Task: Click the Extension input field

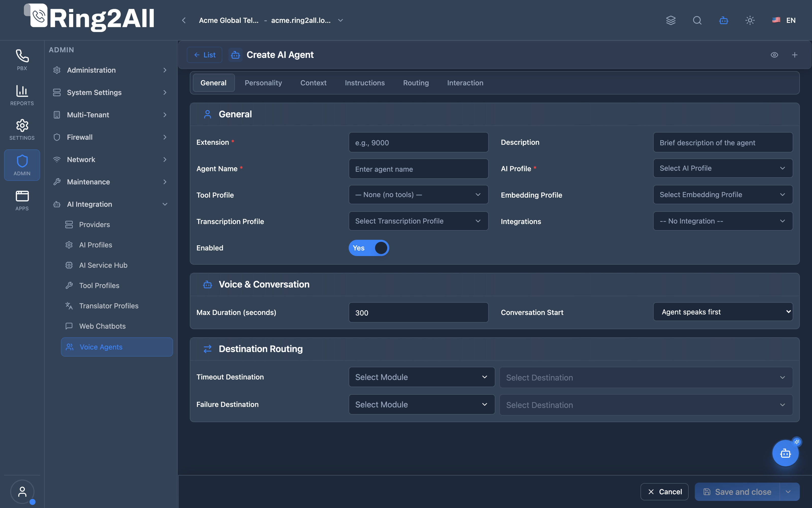Action: click(x=418, y=142)
